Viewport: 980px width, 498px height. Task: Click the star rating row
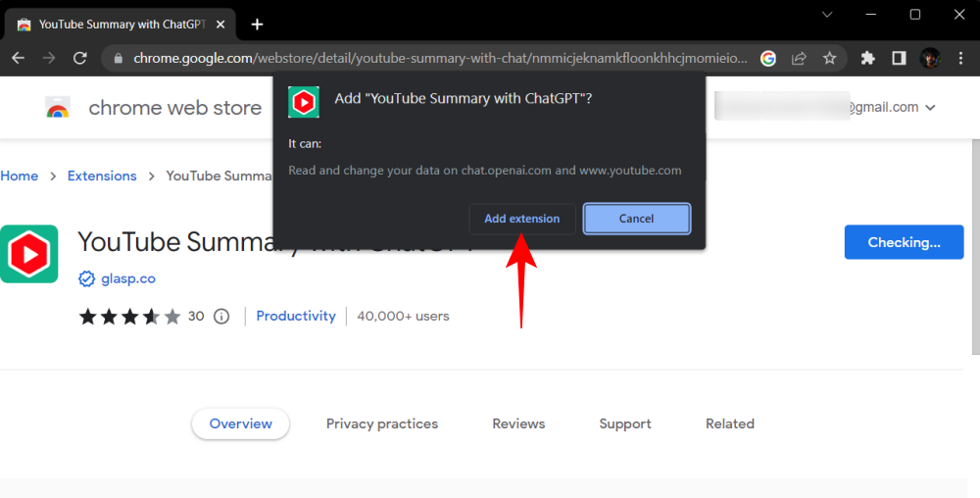[x=130, y=317]
